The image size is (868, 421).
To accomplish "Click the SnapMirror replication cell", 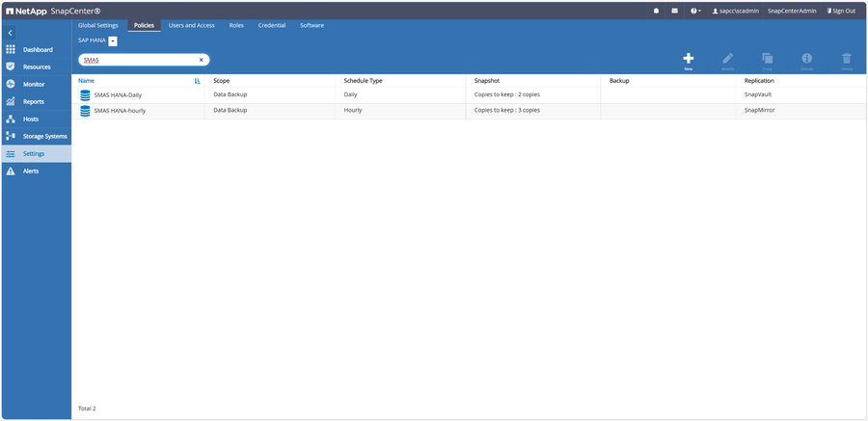I will (760, 110).
